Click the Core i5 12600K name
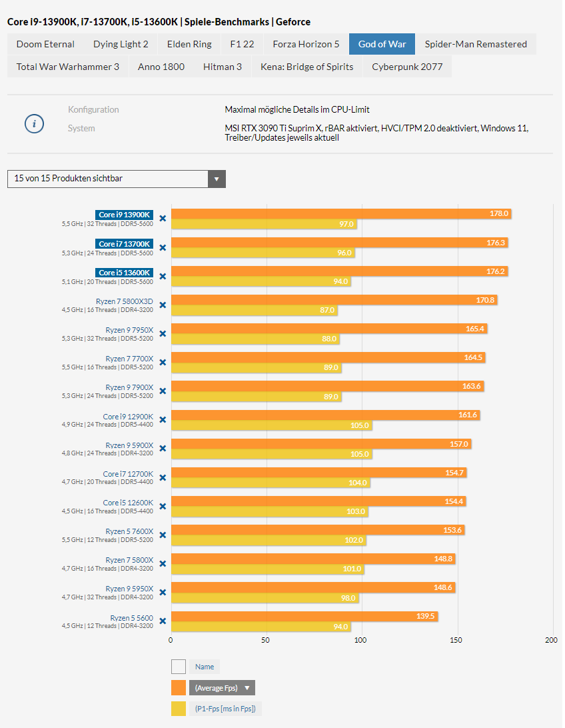The height and width of the screenshot is (728, 565). [128, 503]
